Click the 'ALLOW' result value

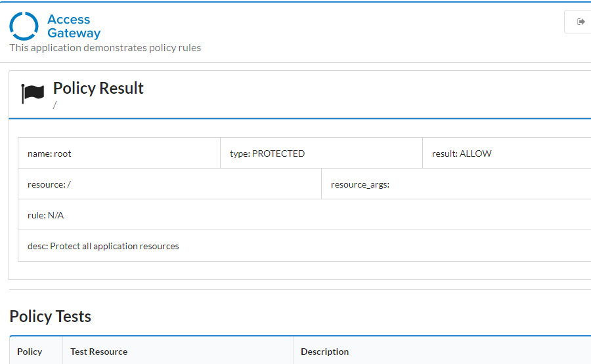tap(475, 153)
